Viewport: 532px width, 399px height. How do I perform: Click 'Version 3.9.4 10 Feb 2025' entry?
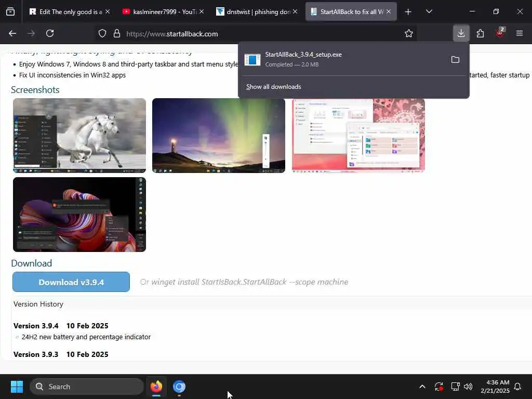coord(61,326)
